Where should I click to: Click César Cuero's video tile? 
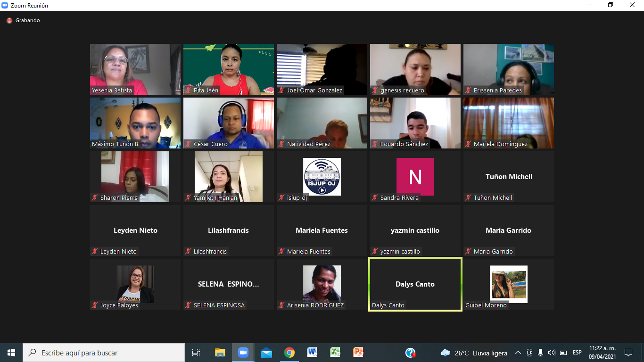(x=229, y=123)
